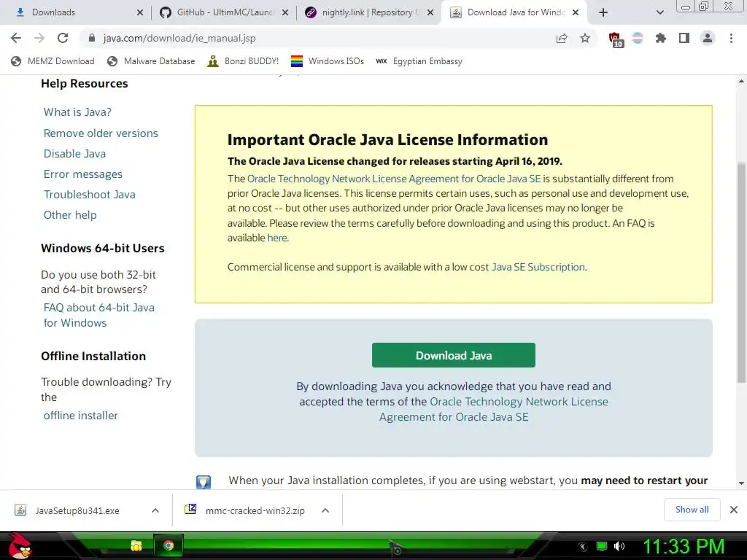Screen dimensions: 747x560
Task: Open the JavaSetup8u341.exe downloaded file
Action: click(76, 510)
